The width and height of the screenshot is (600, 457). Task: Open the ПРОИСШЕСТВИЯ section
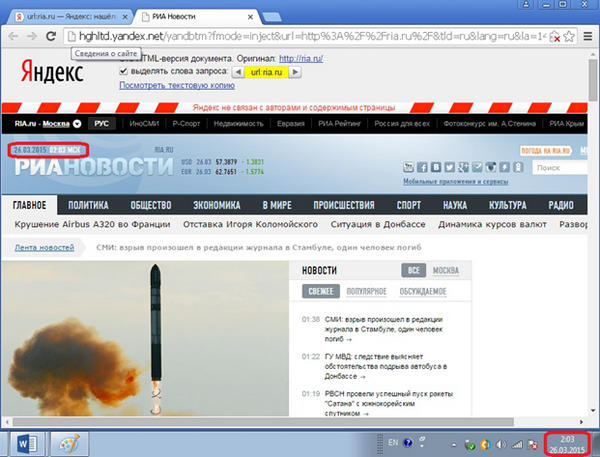point(344,206)
